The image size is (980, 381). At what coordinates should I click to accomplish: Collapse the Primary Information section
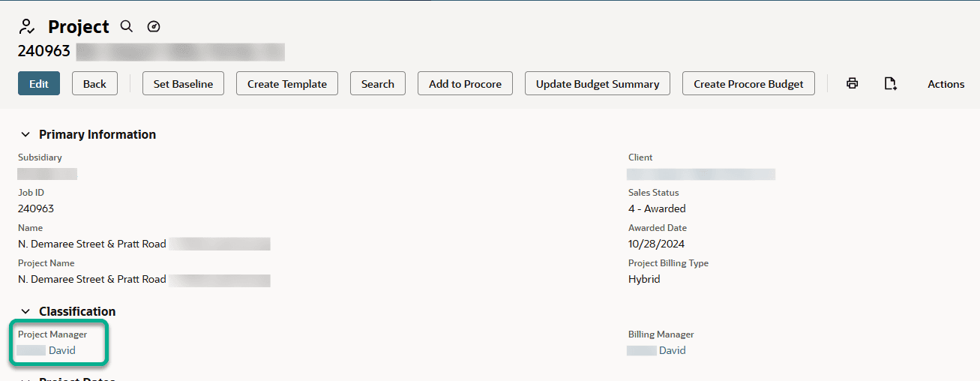(25, 134)
